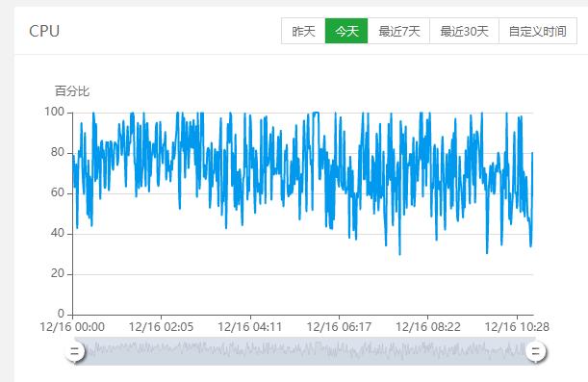This screenshot has height=382, width=588.
Task: Show CPU data for 最近7天
Action: pos(398,31)
